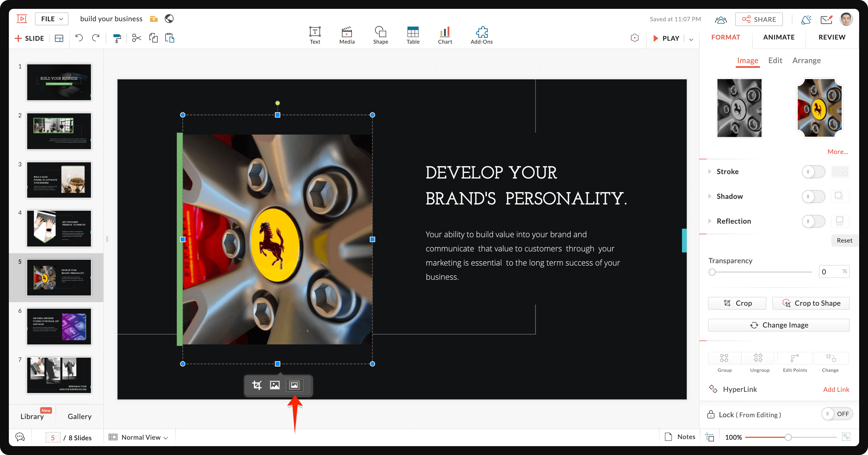Click the Format Painter icon
Image resolution: width=868 pixels, height=455 pixels.
click(x=117, y=38)
